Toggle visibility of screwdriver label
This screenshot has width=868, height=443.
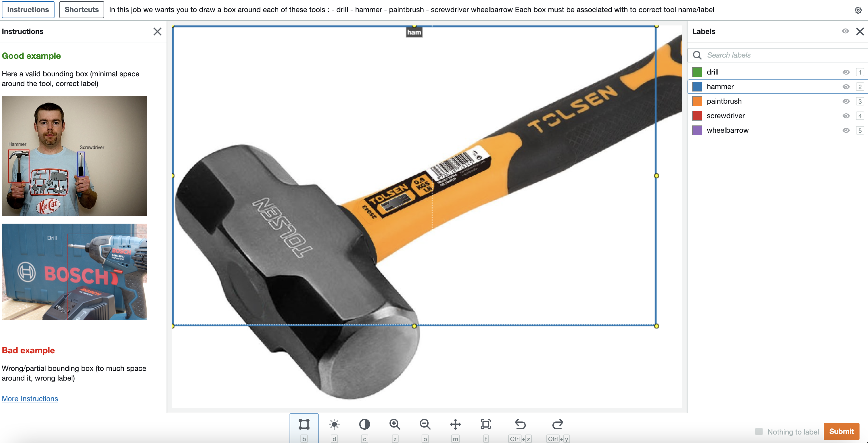[845, 115]
